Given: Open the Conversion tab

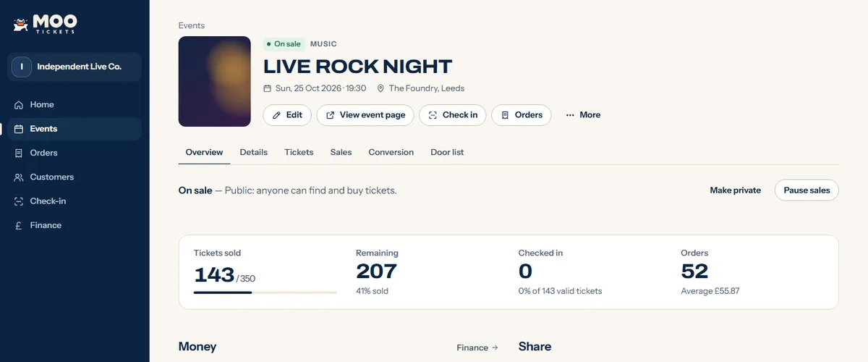Looking at the screenshot, I should coord(391,152).
